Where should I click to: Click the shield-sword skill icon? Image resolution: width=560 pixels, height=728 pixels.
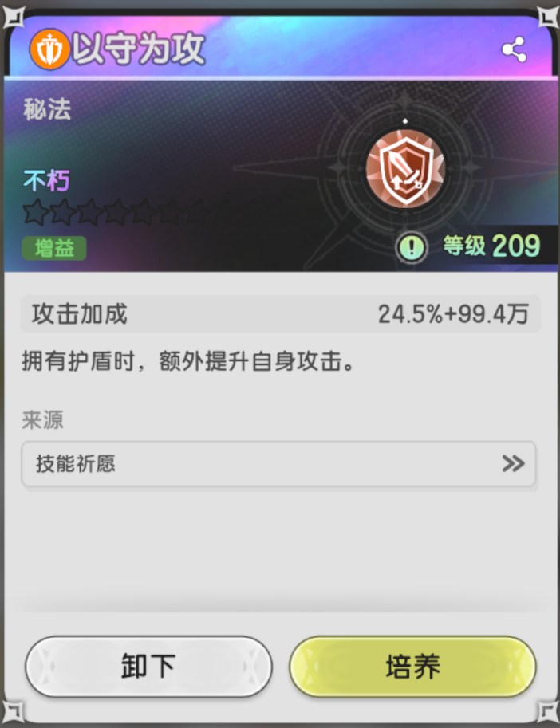(405, 168)
